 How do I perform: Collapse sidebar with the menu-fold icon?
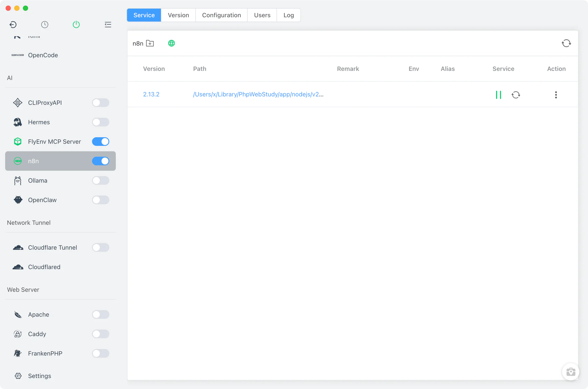pos(108,25)
